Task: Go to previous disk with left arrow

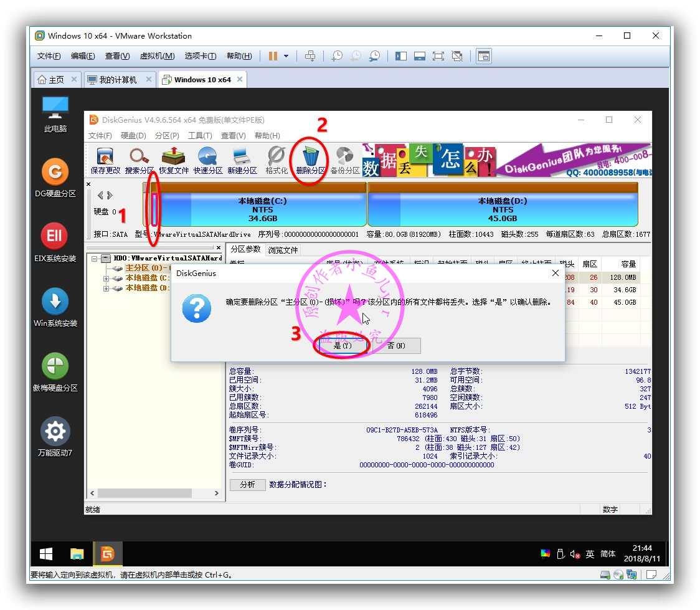Action: 100,195
